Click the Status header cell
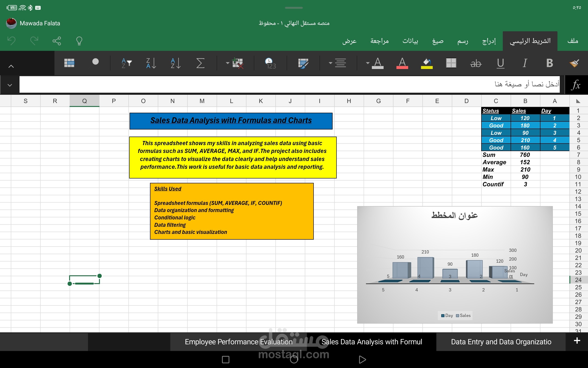The image size is (588, 368). [496, 111]
